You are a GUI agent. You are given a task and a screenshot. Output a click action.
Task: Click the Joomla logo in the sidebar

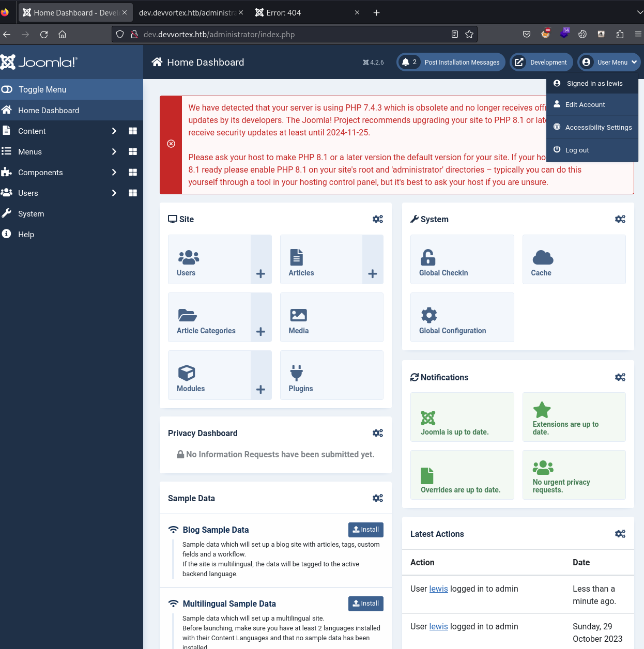(x=39, y=62)
